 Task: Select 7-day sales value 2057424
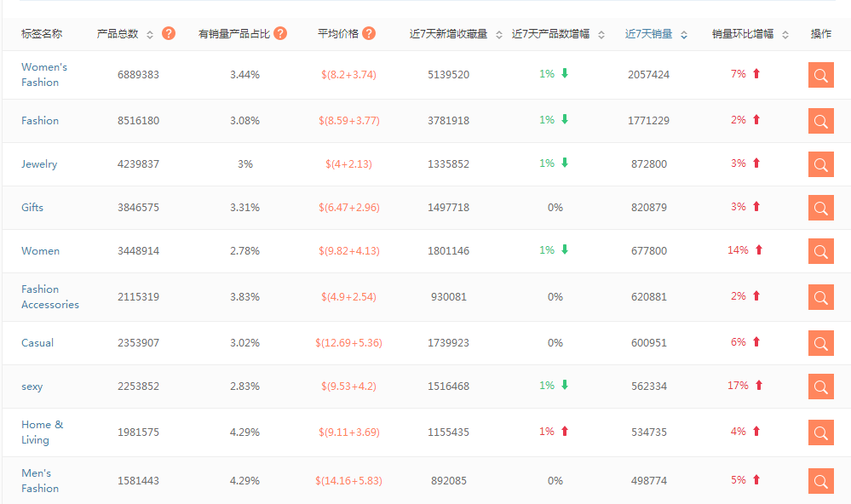coord(648,75)
